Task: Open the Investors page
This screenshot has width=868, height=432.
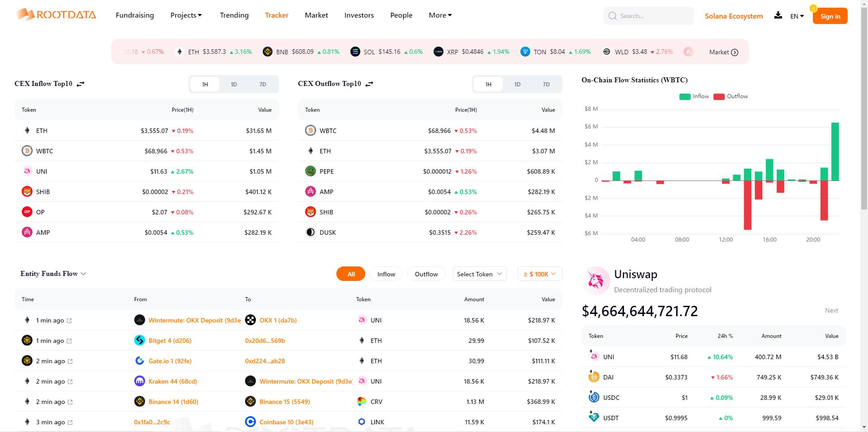Action: (359, 15)
